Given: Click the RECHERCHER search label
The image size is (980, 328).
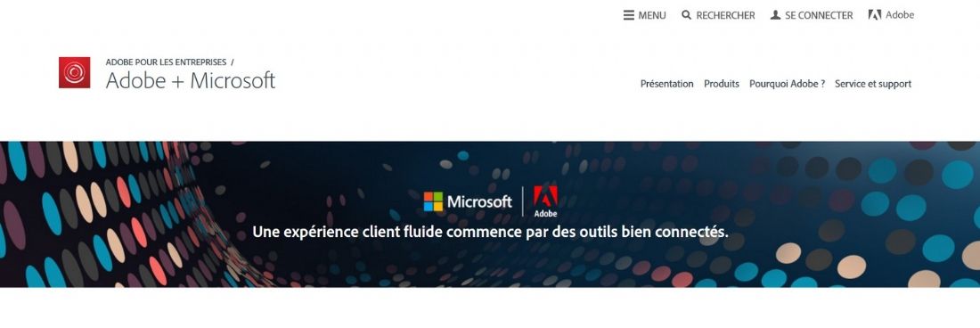Looking at the screenshot, I should pyautogui.click(x=725, y=16).
